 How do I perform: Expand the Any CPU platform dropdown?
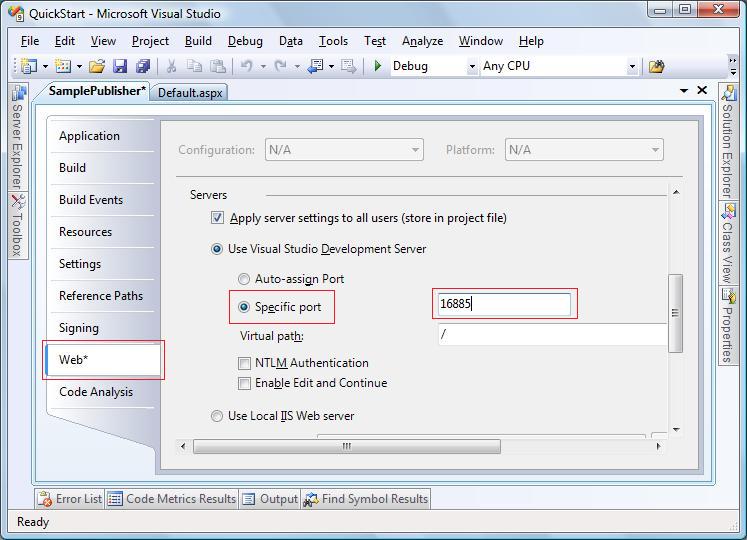631,67
